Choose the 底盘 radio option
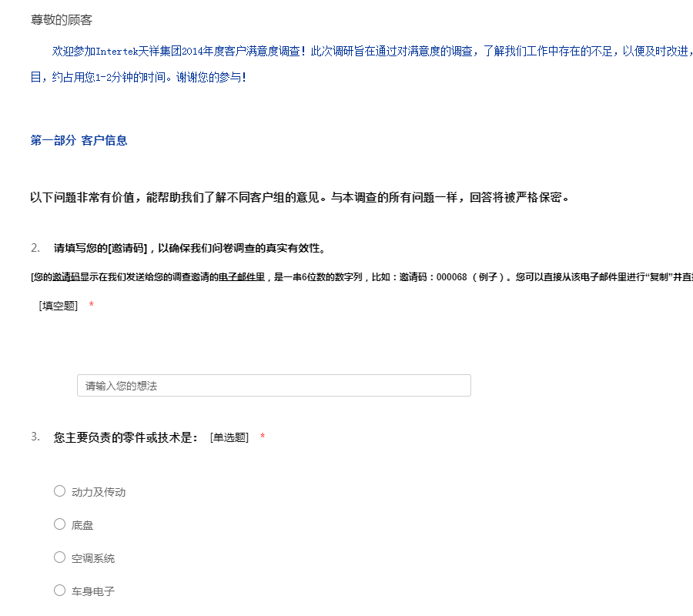The height and width of the screenshot is (616, 693). pyautogui.click(x=59, y=524)
